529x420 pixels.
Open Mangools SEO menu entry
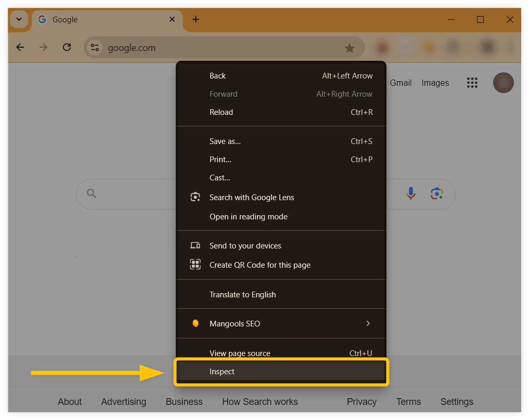click(281, 324)
